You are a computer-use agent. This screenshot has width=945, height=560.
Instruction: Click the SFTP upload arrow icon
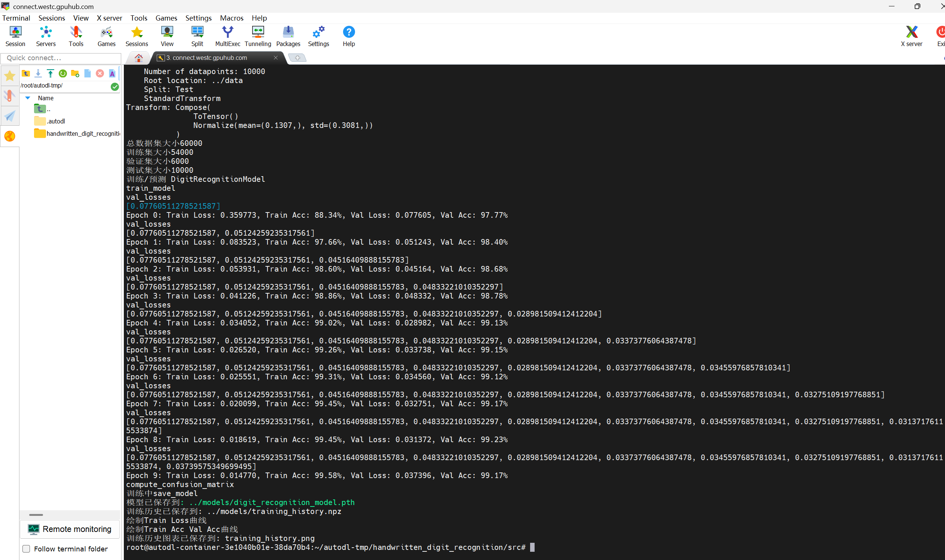(50, 73)
